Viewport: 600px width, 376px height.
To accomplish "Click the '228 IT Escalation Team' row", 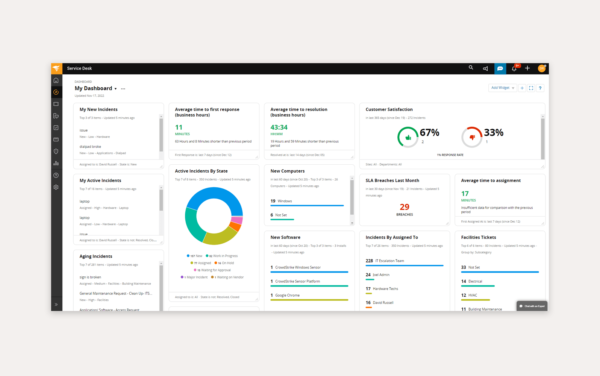I will [404, 262].
